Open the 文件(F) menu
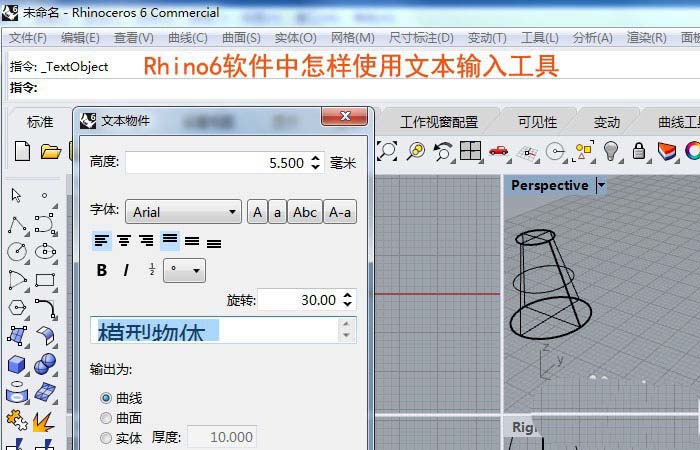 click(x=28, y=38)
